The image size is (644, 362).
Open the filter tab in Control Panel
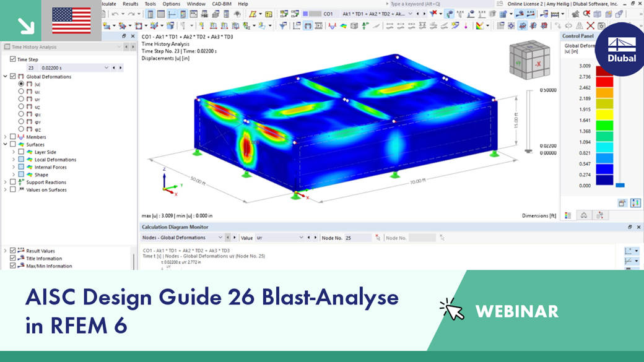click(599, 215)
